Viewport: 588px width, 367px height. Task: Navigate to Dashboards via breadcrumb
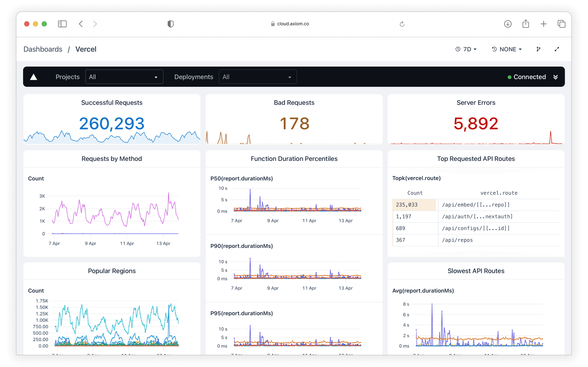pyautogui.click(x=43, y=49)
